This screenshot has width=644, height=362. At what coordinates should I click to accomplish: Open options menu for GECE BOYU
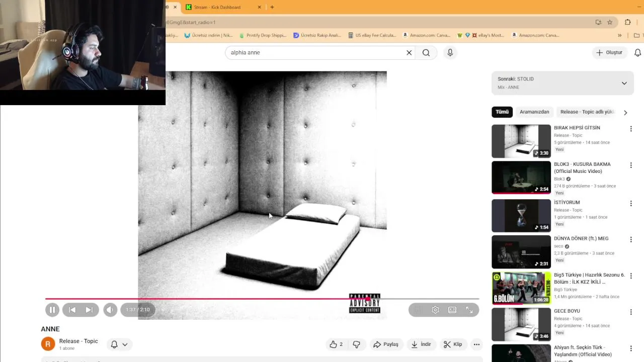pos(631,312)
